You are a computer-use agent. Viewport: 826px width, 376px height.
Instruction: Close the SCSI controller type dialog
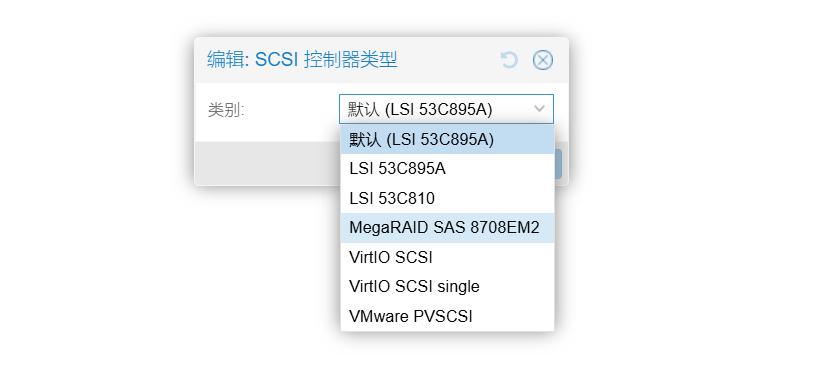pos(543,60)
